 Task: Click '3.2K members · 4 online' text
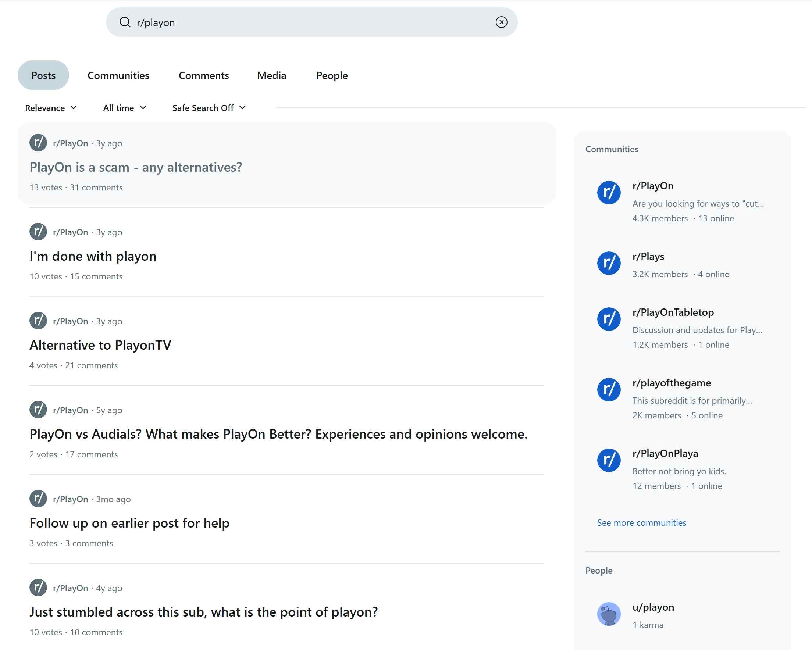681,274
